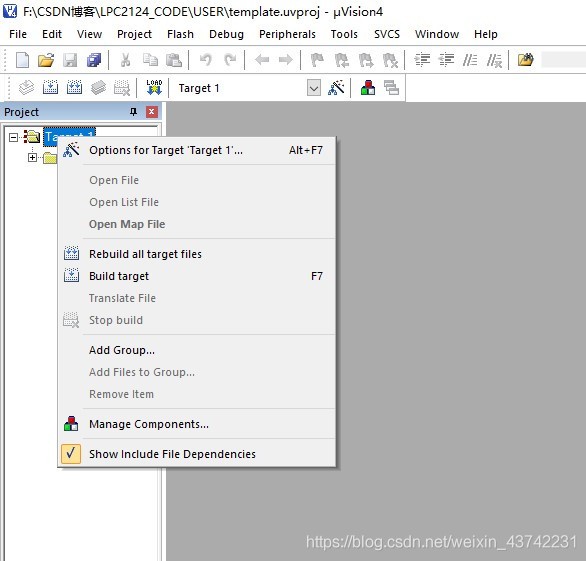The image size is (586, 561).
Task: Choose Options for Target 'Target 1'
Action: point(197,150)
